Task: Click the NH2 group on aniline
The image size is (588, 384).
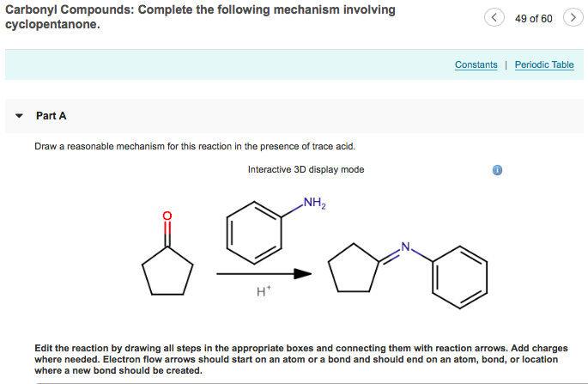Action: [x=315, y=204]
